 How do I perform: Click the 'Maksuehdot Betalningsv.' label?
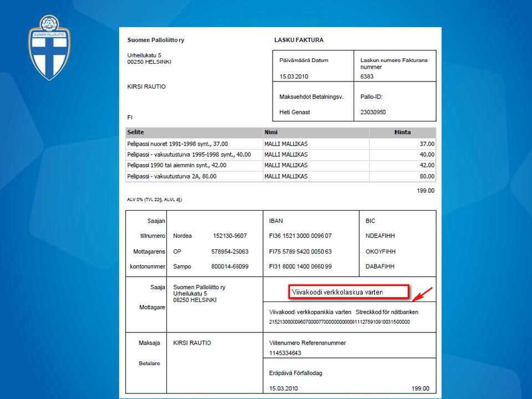[311, 96]
